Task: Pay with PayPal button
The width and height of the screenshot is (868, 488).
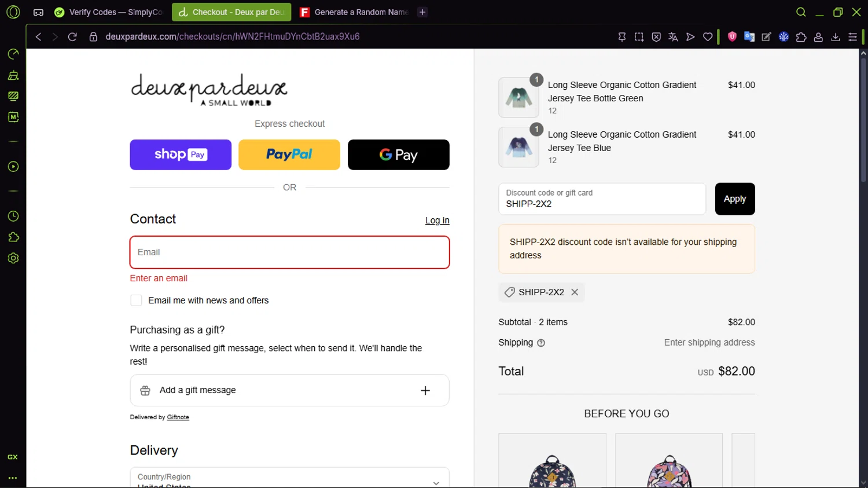Action: tap(289, 155)
